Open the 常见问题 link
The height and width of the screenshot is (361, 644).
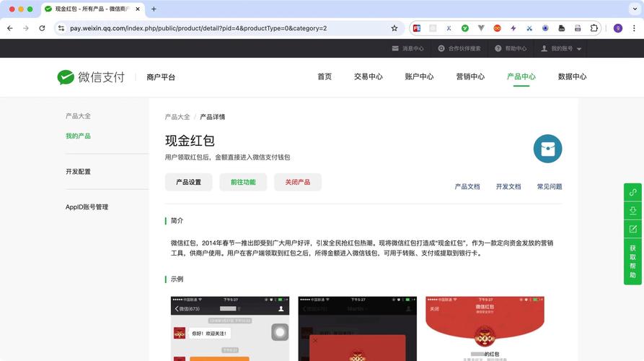tap(550, 187)
